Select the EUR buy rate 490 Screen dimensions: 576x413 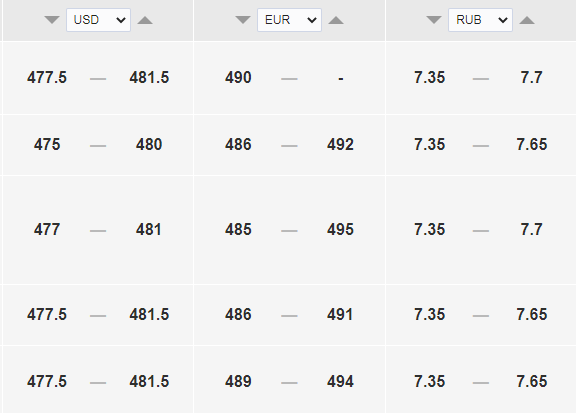pos(238,78)
